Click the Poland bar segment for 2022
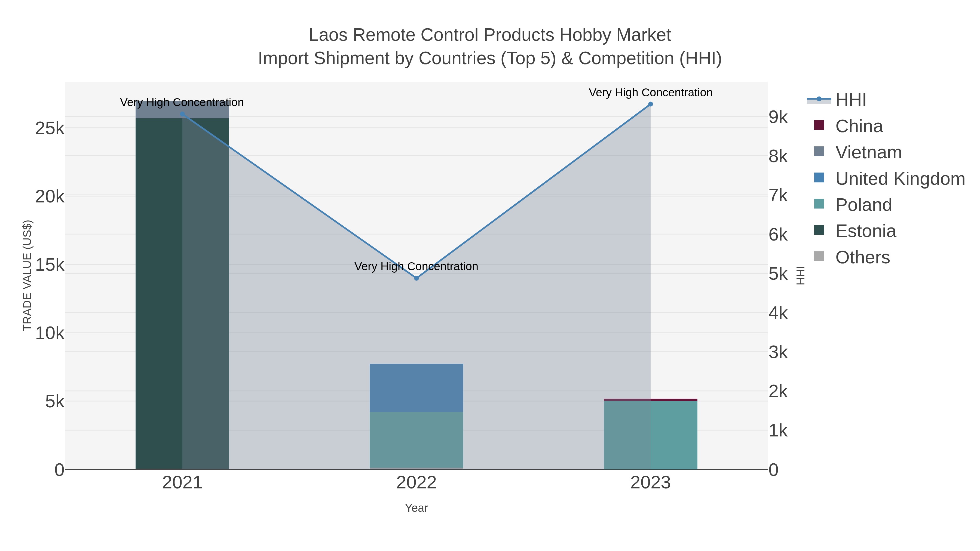Viewport: 980px width, 551px height. coord(416,440)
